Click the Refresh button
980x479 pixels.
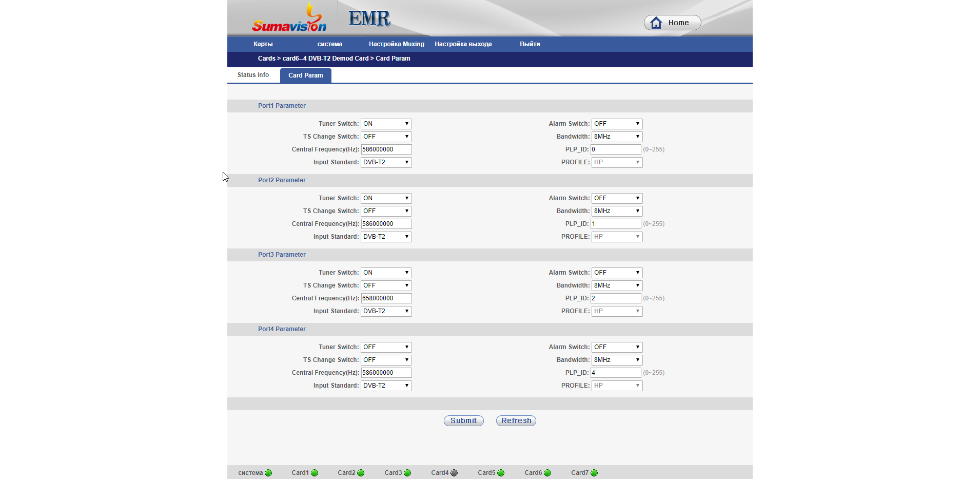click(x=516, y=420)
